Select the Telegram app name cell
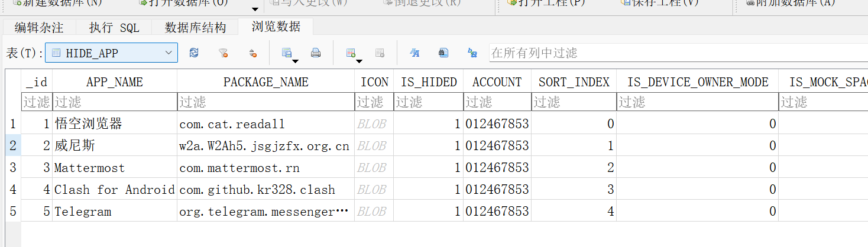 tap(115, 212)
